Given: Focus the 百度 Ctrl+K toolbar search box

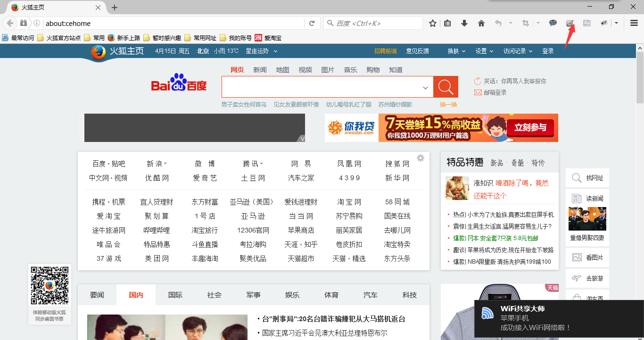Looking at the screenshot, I should click(x=373, y=23).
